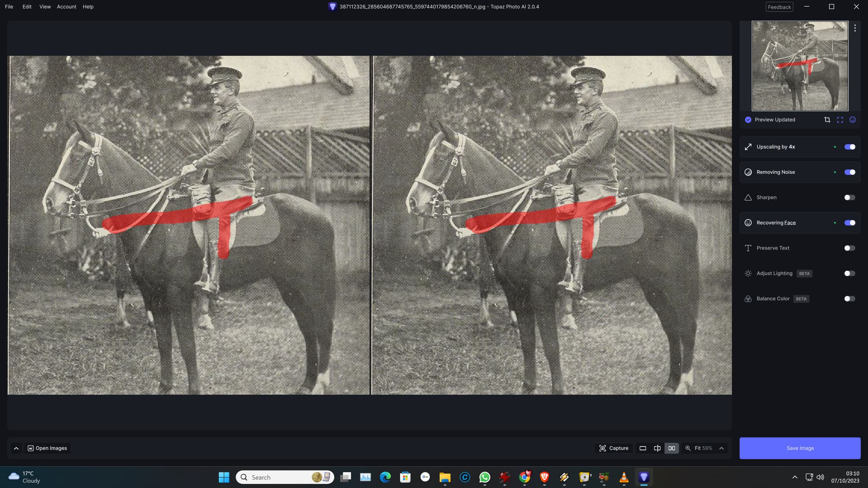Open the three-dot options menu
Screen dimensions: 868x488
[855, 28]
